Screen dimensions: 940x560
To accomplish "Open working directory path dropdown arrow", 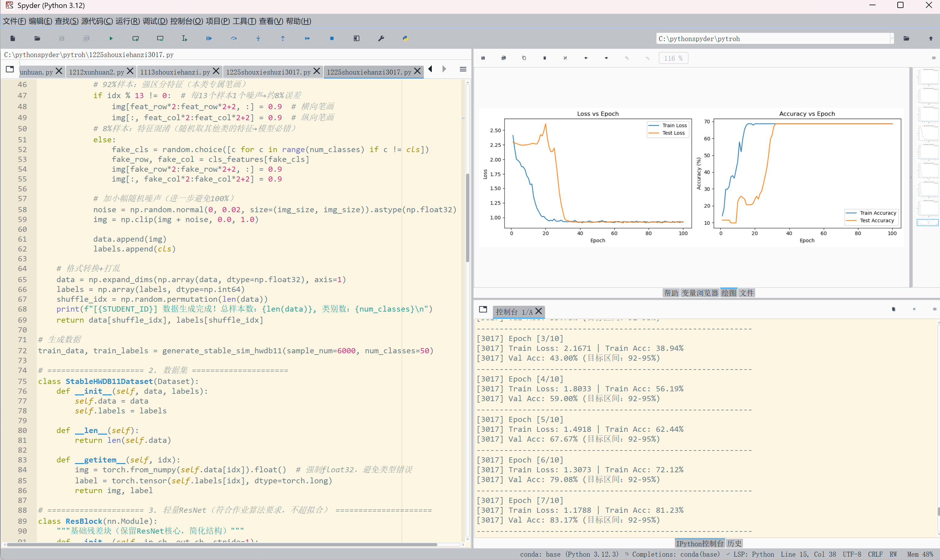I will pos(892,39).
